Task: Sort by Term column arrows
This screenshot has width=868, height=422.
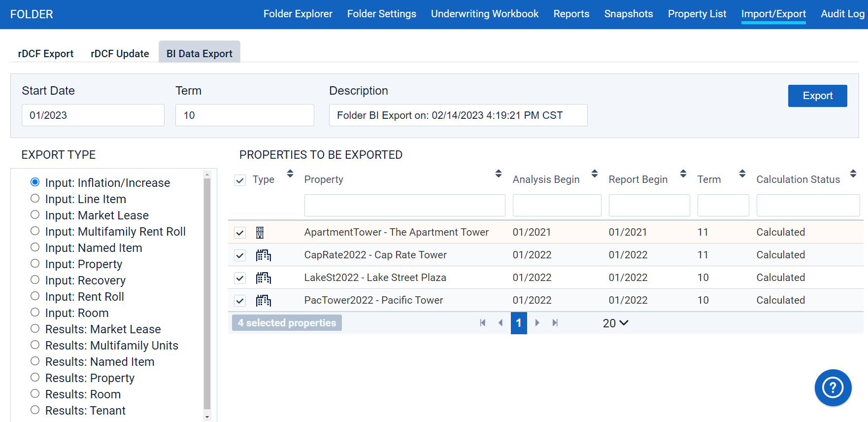Action: pyautogui.click(x=742, y=174)
